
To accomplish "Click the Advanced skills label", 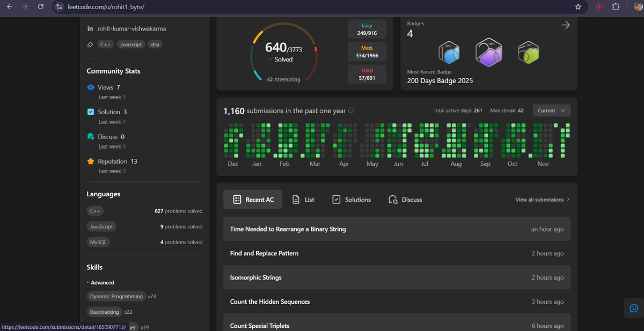I will point(103,283).
